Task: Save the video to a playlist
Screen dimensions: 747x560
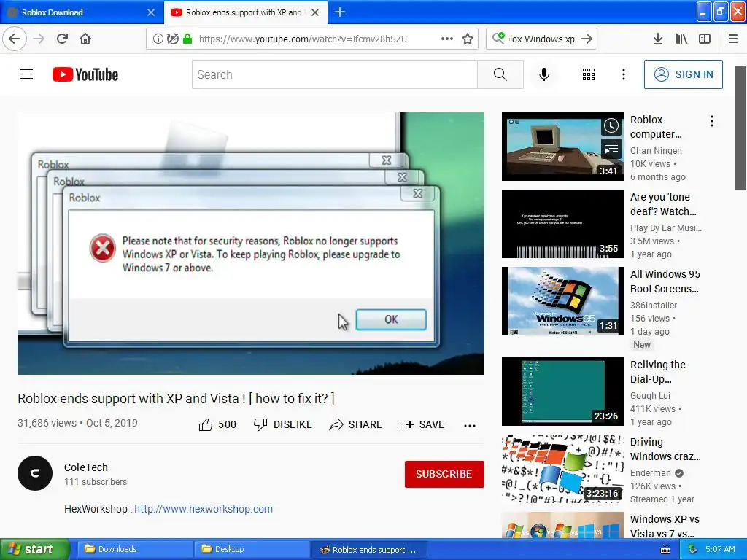Action: tap(422, 425)
